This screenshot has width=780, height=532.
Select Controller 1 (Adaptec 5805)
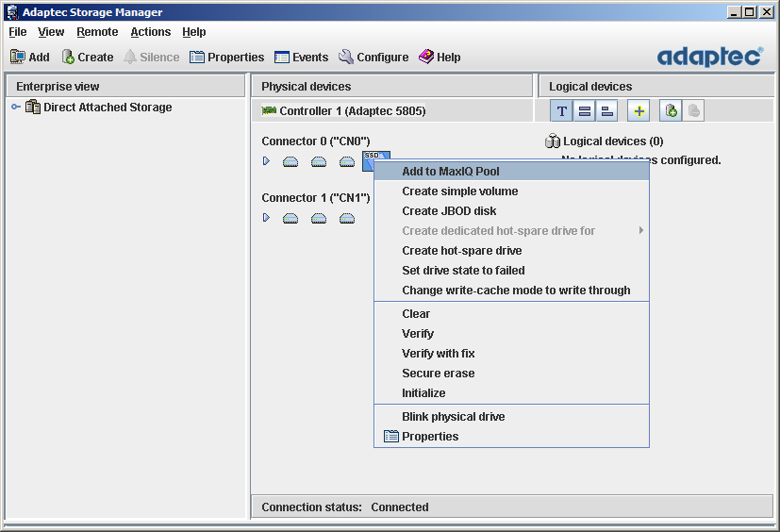coord(343,111)
